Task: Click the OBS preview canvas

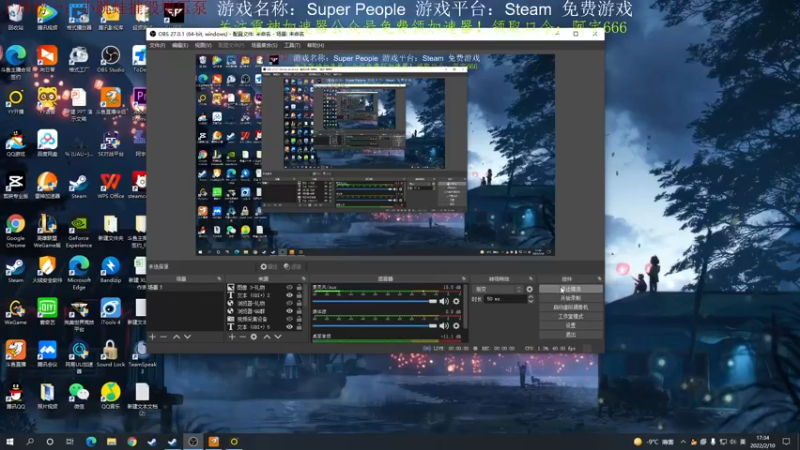Action: coord(376,155)
